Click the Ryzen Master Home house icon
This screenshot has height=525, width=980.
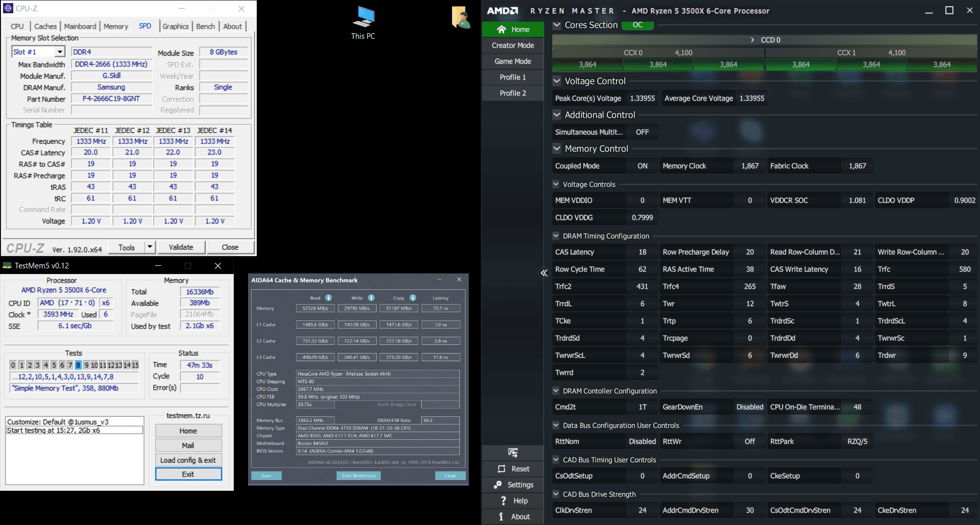click(x=501, y=30)
